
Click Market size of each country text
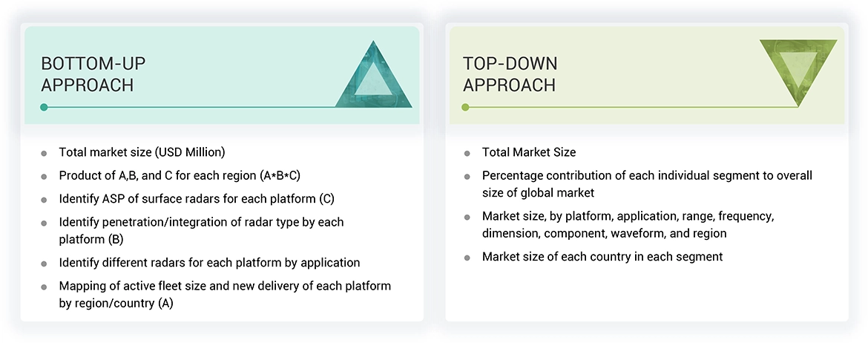[602, 257]
